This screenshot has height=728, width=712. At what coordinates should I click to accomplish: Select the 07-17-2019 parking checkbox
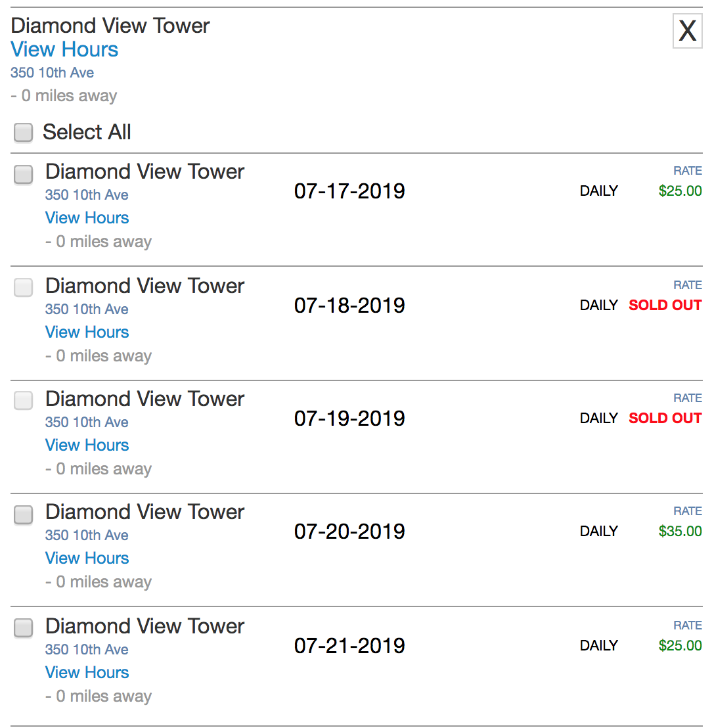[23, 175]
